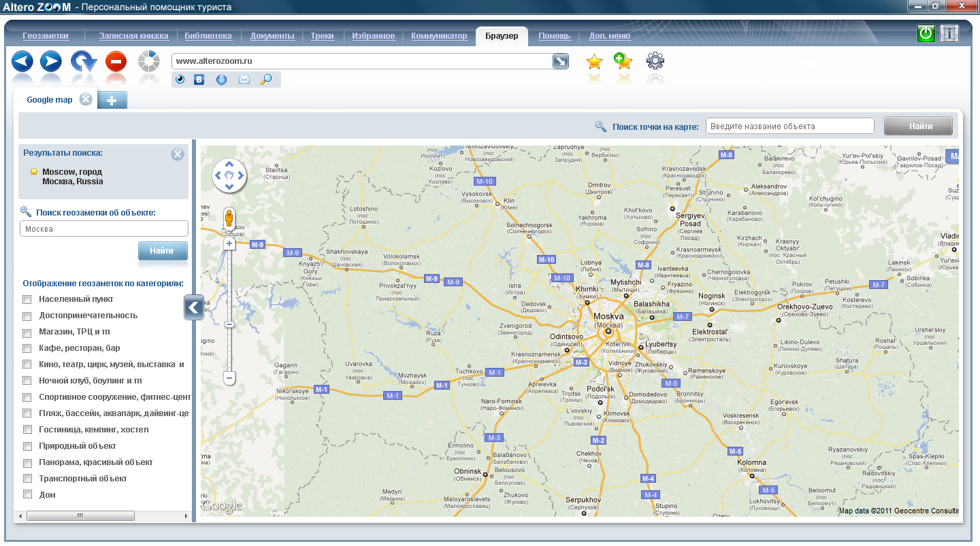The width and height of the screenshot is (980, 546).
Task: Tick the 'Кино, театр, цирк, музей' checkbox
Action: click(27, 365)
